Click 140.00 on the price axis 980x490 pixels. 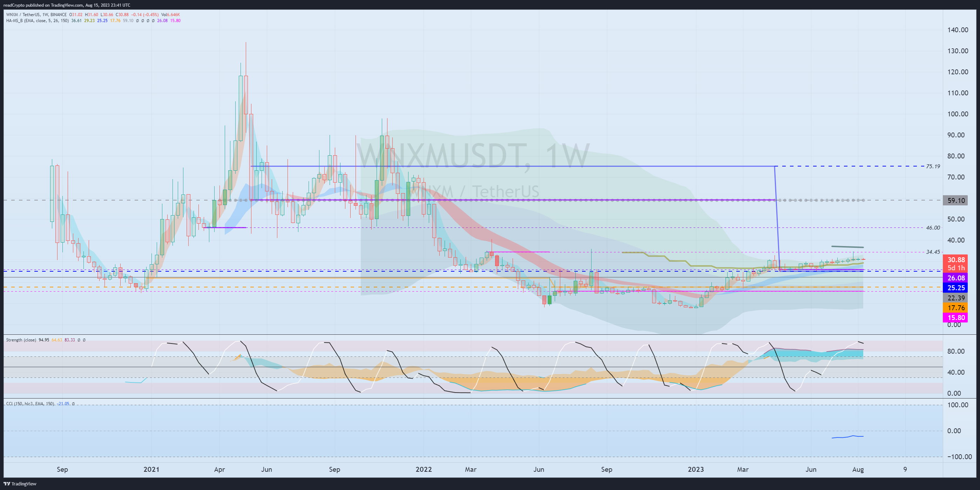[x=958, y=30]
